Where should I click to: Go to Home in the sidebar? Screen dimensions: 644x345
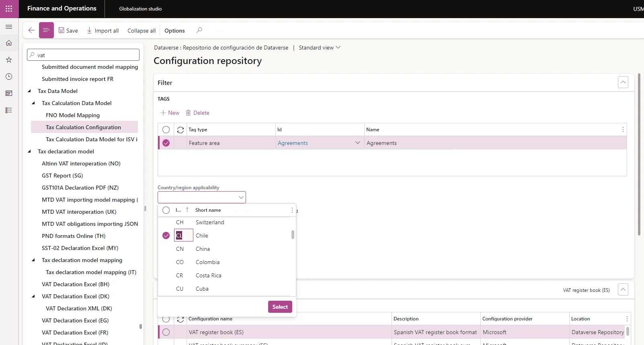9,43
